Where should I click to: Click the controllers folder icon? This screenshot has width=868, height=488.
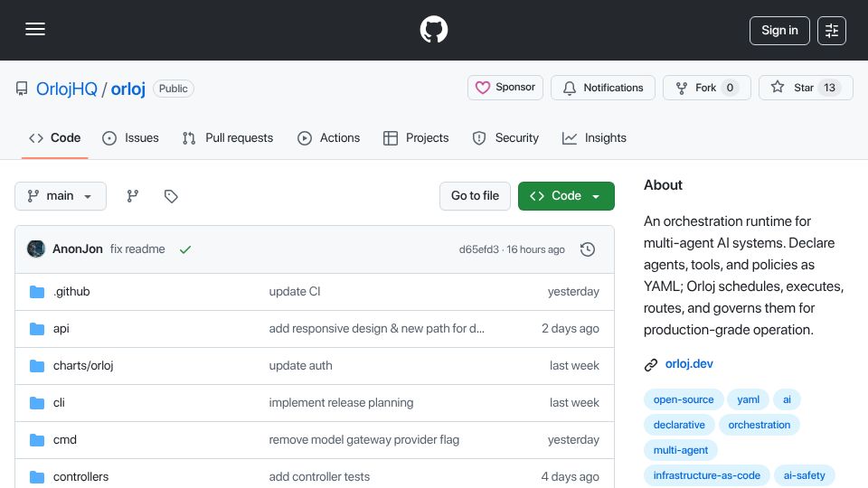click(x=37, y=477)
